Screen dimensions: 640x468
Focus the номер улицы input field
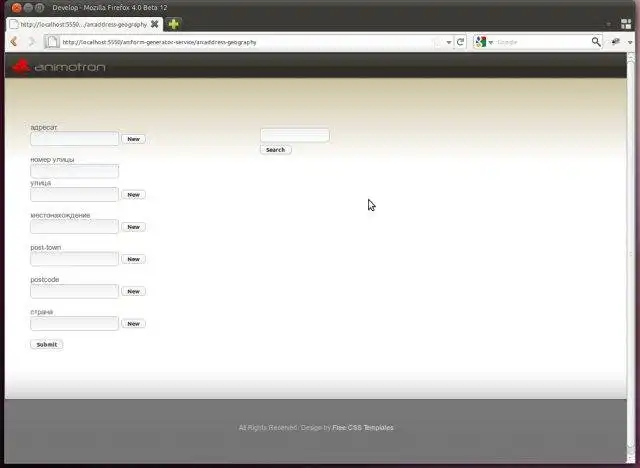coord(74,171)
